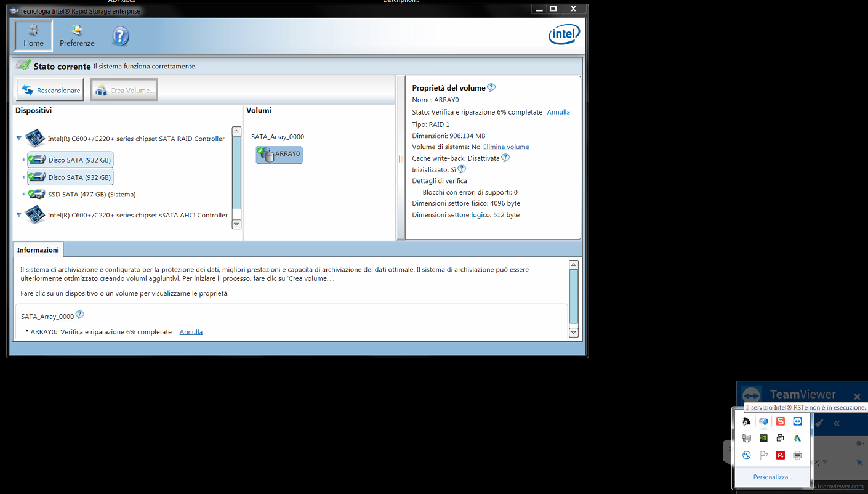
Task: Click Informazioni panel scrollbar down arrow
Action: coord(574,332)
